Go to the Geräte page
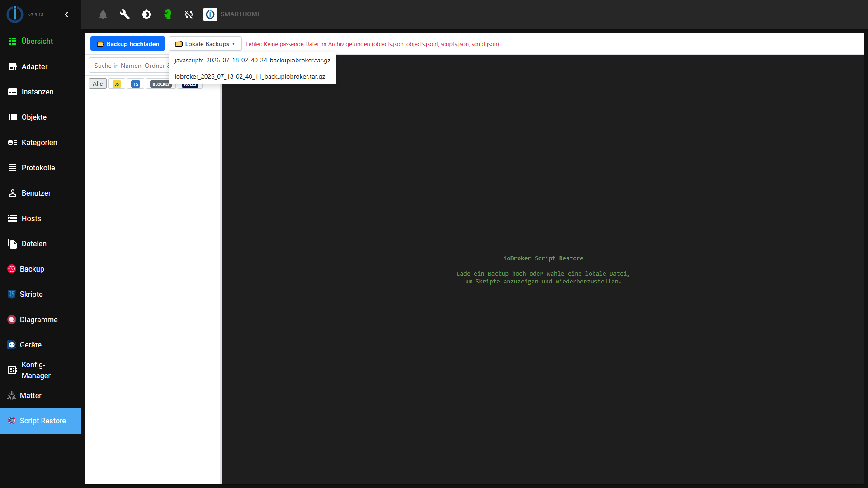The width and height of the screenshot is (868, 488). [41, 345]
